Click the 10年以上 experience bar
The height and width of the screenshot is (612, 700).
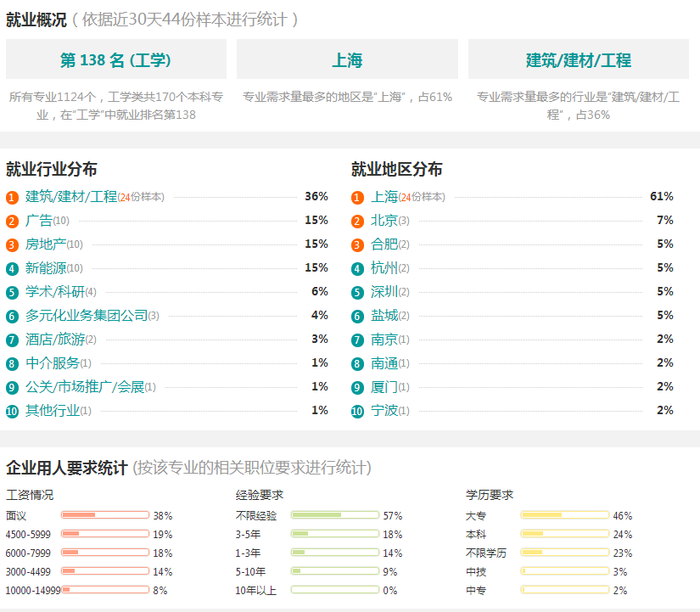click(x=335, y=590)
